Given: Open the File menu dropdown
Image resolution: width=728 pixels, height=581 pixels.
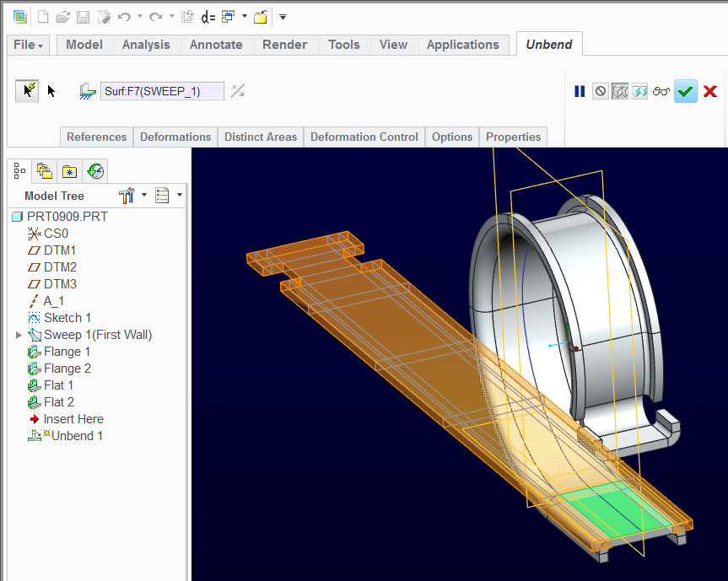Looking at the screenshot, I should (30, 45).
